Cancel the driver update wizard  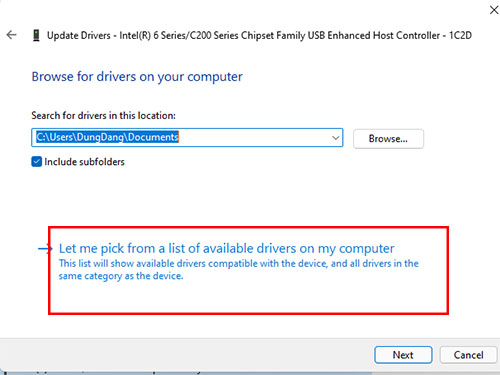(x=468, y=355)
